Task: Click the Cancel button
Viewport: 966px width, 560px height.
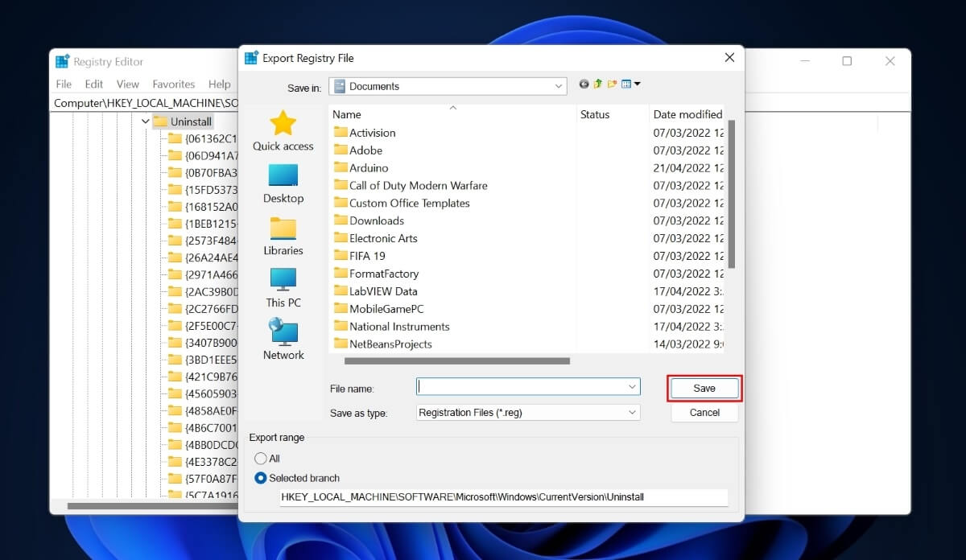Action: pyautogui.click(x=704, y=412)
